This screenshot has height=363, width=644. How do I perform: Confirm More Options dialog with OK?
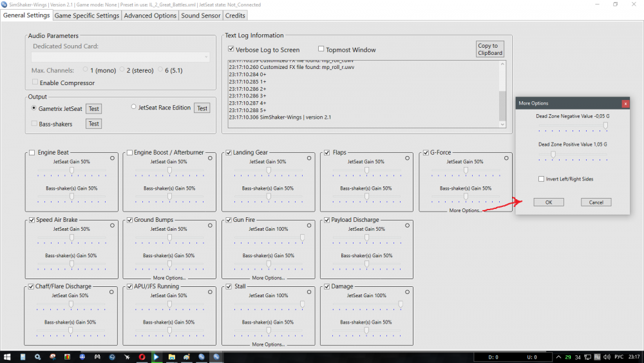[x=549, y=202]
